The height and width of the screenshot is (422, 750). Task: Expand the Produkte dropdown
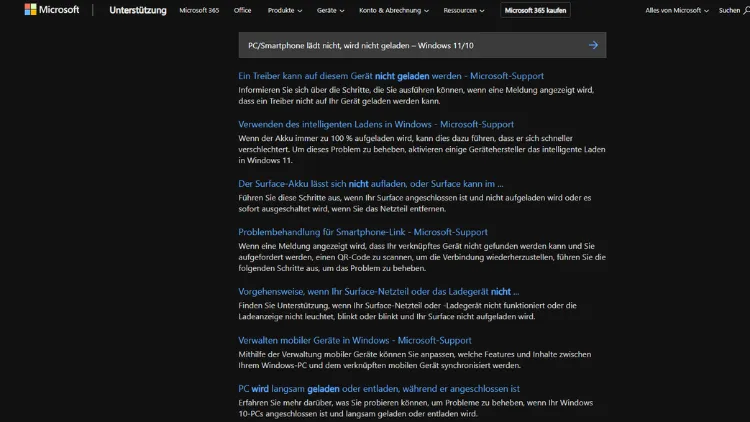click(x=285, y=10)
